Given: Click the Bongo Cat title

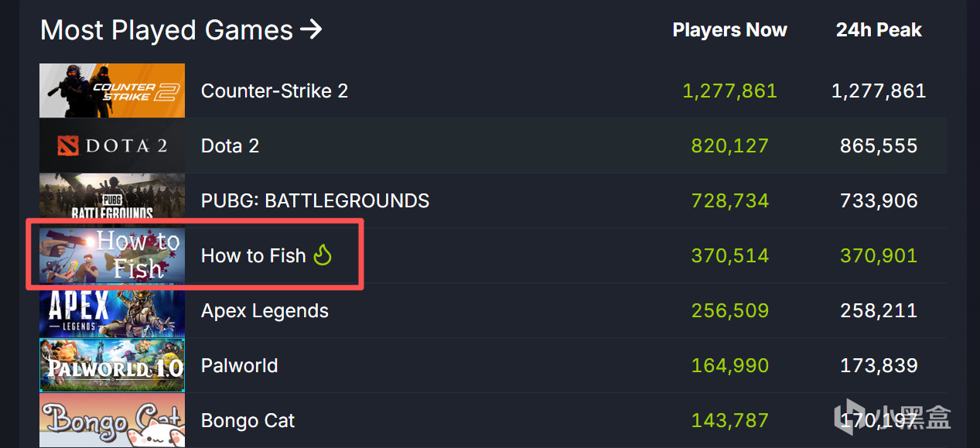Looking at the screenshot, I should pos(248,420).
